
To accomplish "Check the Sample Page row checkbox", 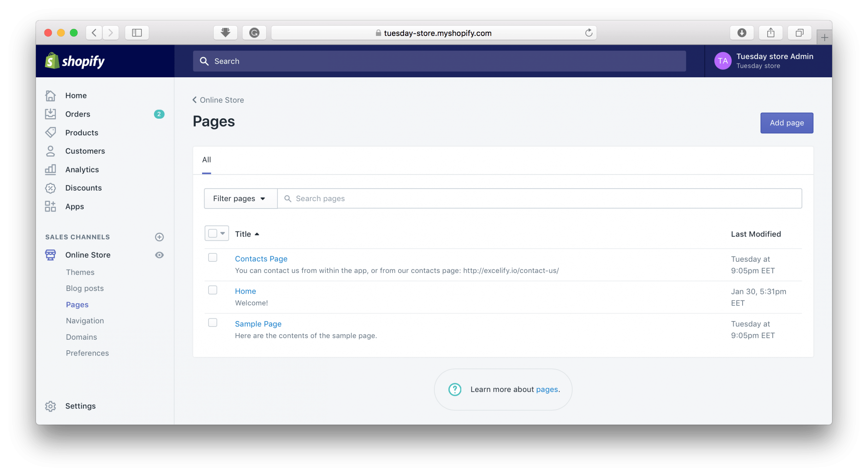I will point(213,323).
